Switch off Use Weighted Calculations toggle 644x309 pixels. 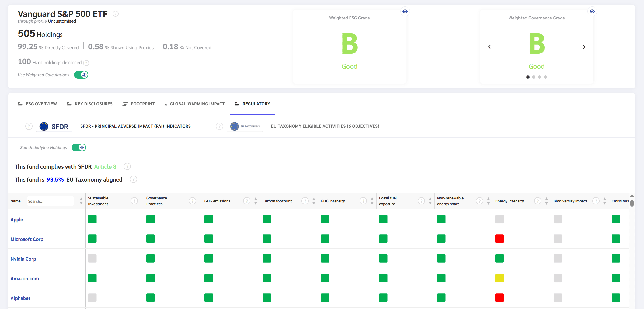(x=81, y=75)
